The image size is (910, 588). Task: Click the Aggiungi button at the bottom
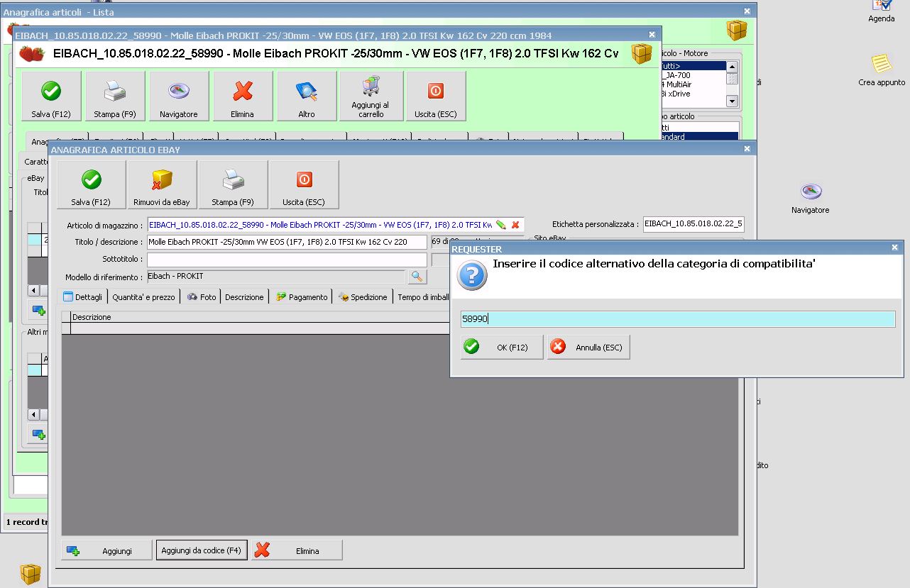(x=107, y=550)
